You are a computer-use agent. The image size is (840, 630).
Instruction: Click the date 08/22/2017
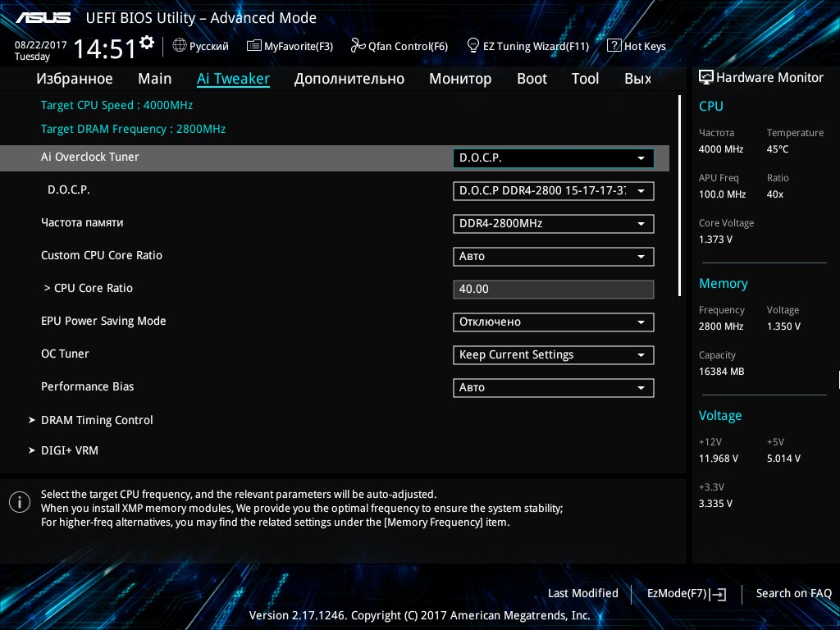point(41,45)
